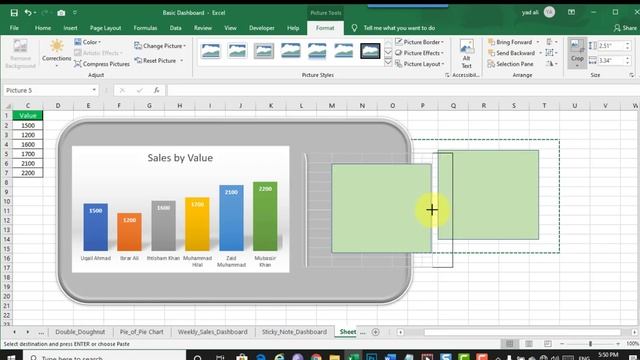Click the Ribbon Display Options icon
The width and height of the screenshot is (640, 360).
571,13
